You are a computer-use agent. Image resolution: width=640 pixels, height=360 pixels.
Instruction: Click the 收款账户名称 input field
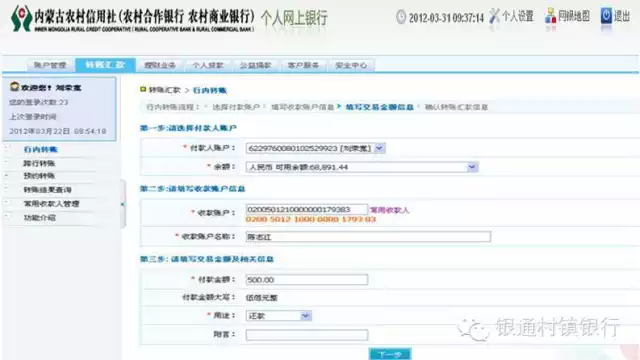[x=368, y=236]
